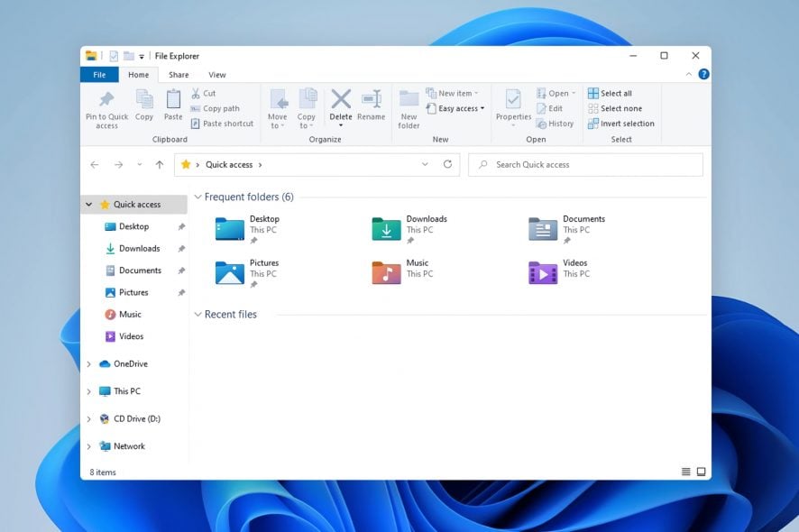Switch to large thumbnails view in status bar
The height and width of the screenshot is (532, 799).
(700, 471)
